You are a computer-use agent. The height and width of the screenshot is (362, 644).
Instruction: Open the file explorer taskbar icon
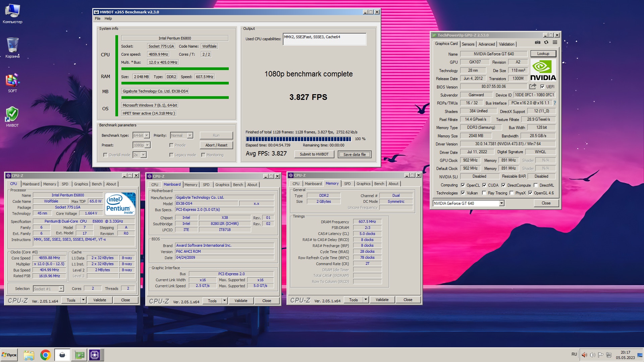click(29, 355)
